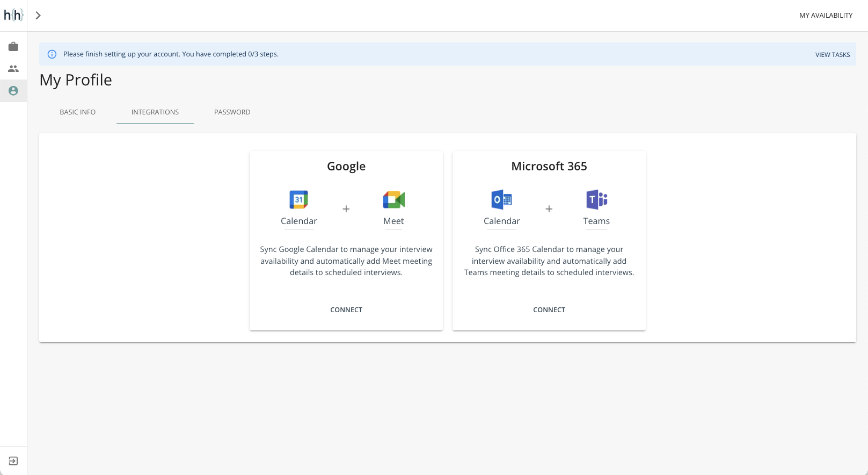Click the info icon in setup banner
Image resolution: width=868 pixels, height=475 pixels.
(52, 54)
